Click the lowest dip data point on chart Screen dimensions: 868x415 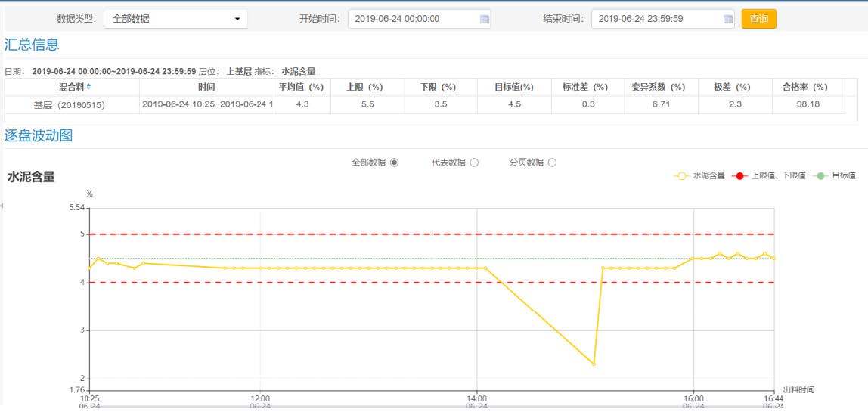[x=594, y=364]
